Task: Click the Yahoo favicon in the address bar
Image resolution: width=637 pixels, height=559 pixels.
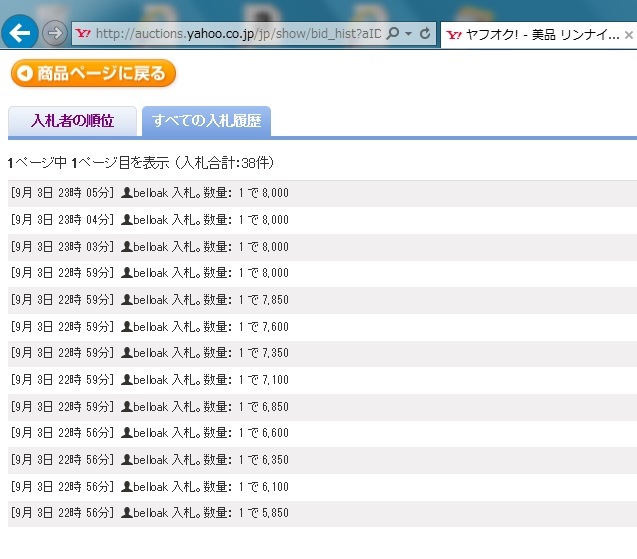Action: [84, 33]
